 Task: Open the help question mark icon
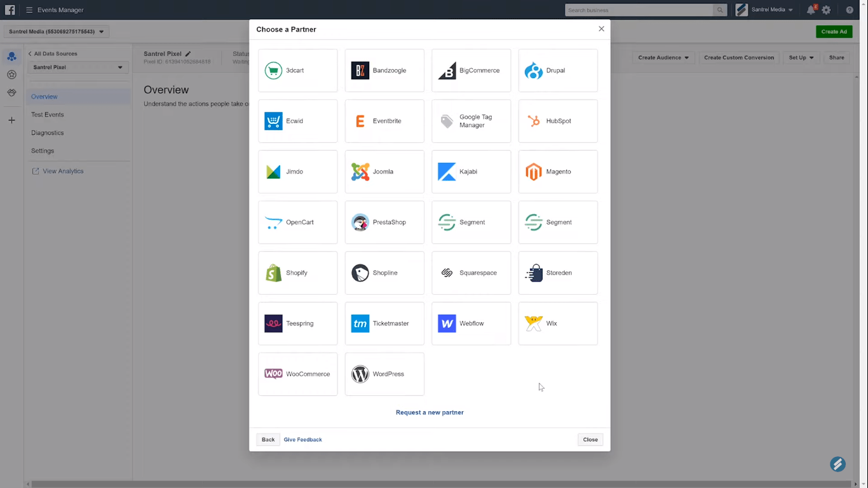pyautogui.click(x=850, y=10)
